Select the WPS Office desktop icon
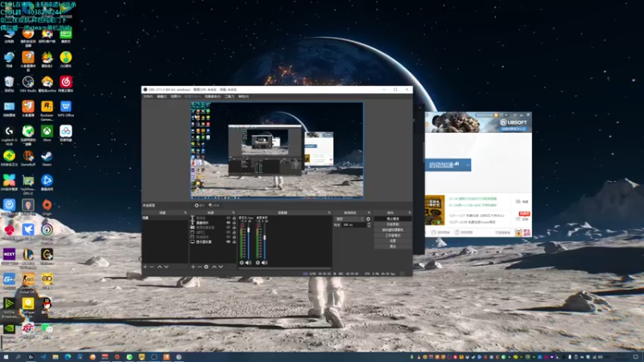644x362 pixels. click(x=66, y=109)
